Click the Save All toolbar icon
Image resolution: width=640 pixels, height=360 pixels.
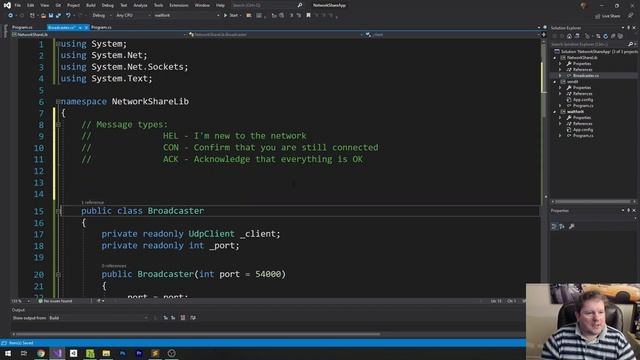click(58, 16)
